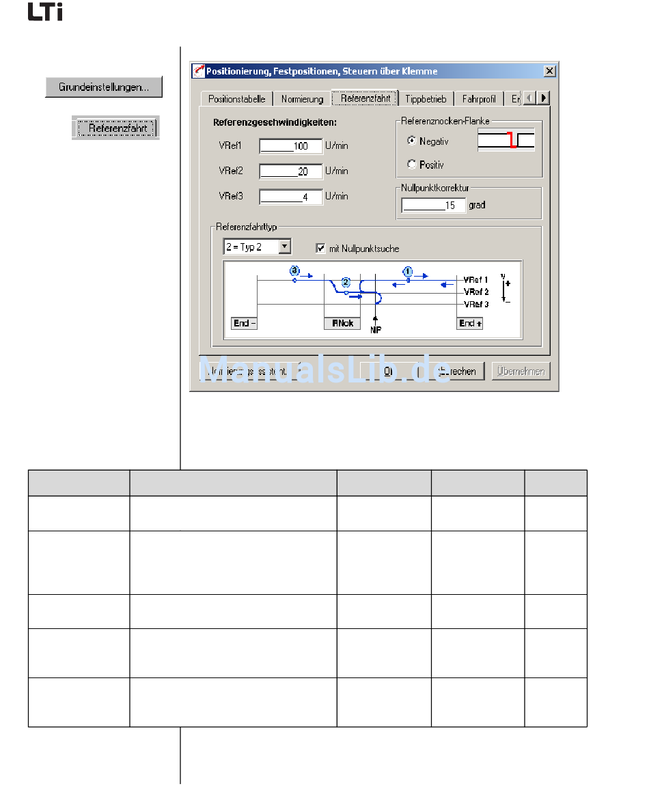Focus the VRef3 speed input field
This screenshot has height=812, width=649.
pos(291,196)
